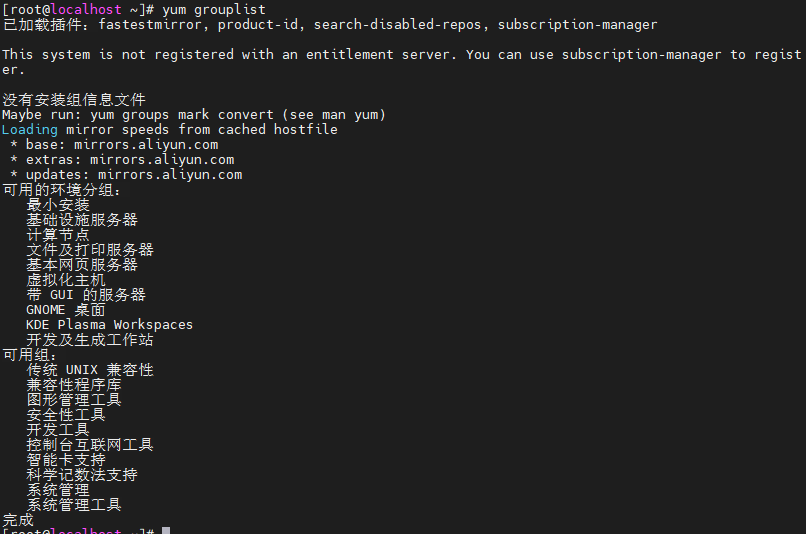Click the "控制台互联网工具" group line
The width and height of the screenshot is (806, 534).
[89, 445]
